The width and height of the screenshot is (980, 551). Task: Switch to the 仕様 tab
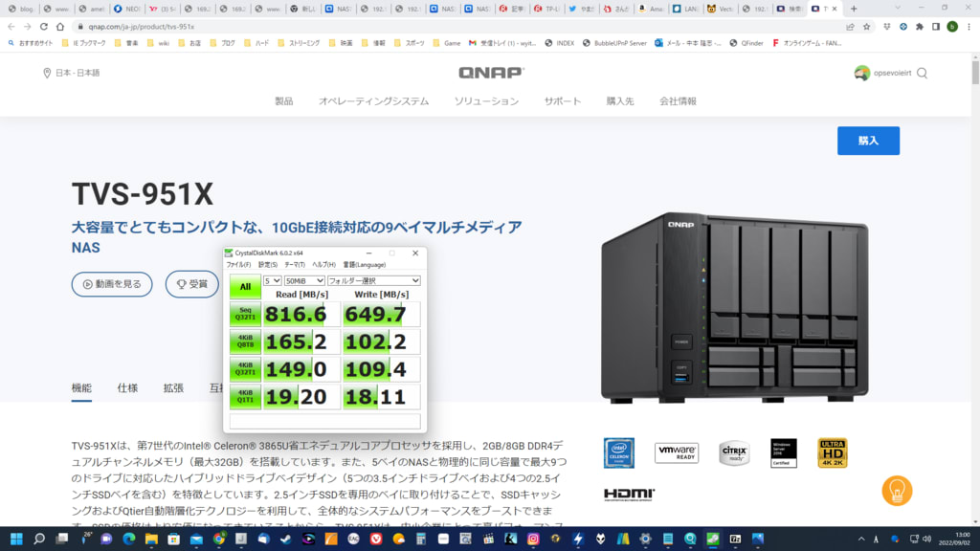pos(127,388)
